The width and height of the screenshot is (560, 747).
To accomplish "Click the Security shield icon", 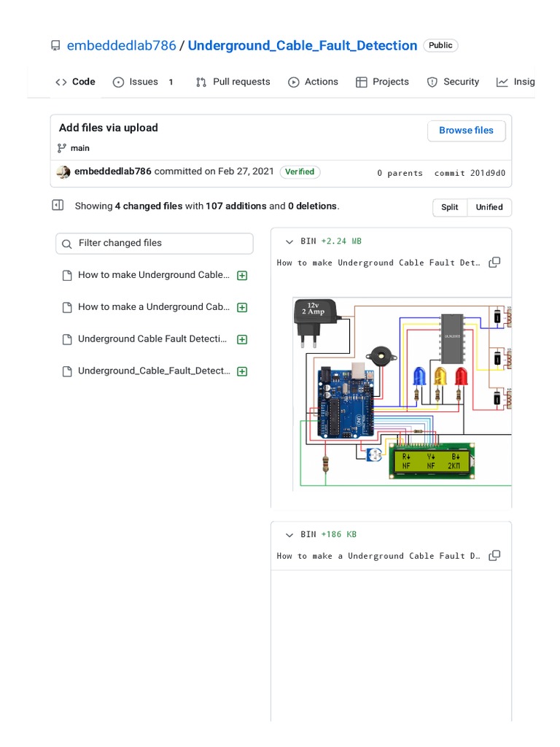I will pyautogui.click(x=432, y=82).
